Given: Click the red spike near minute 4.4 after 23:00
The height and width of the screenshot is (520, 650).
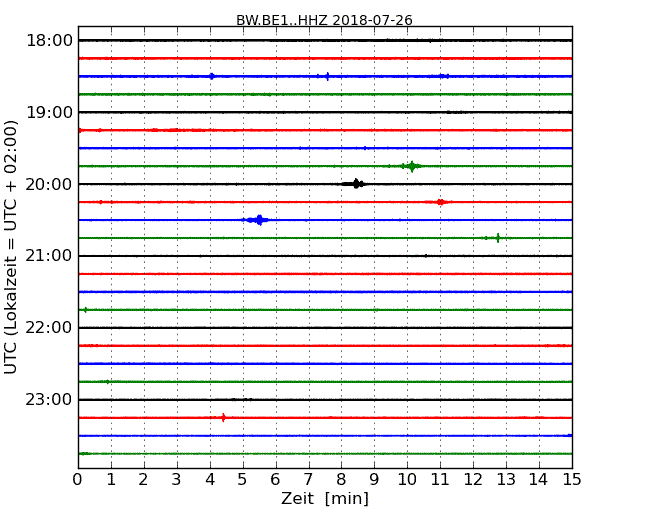Looking at the screenshot, I should [x=223, y=418].
